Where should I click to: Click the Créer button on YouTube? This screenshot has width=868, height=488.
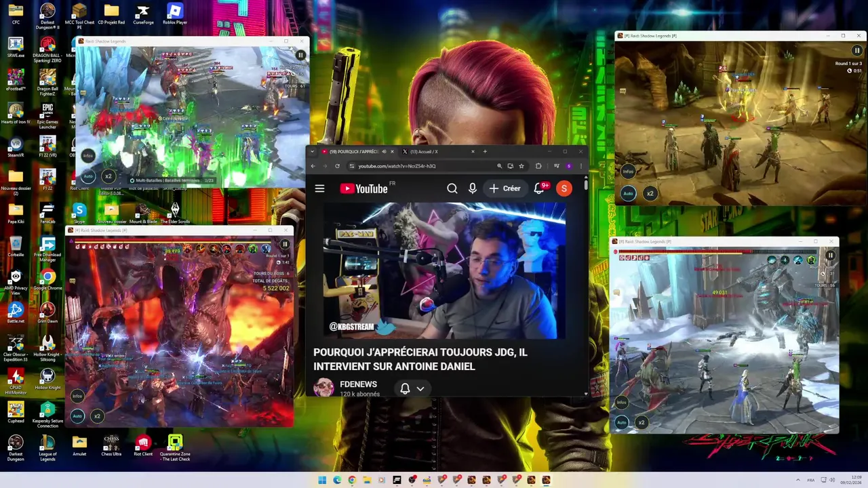(505, 188)
